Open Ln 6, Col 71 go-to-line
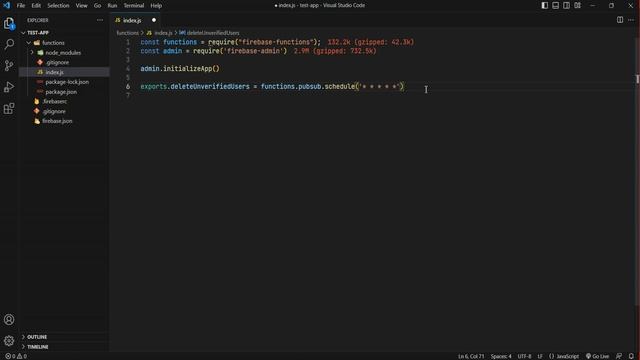Image resolution: width=640 pixels, height=360 pixels. (471, 356)
